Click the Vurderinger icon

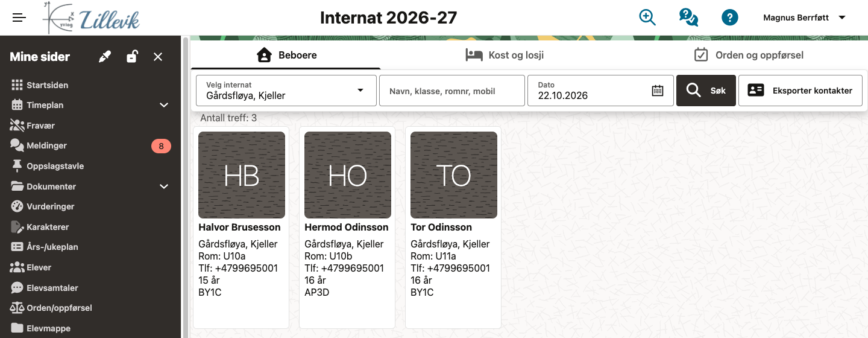pos(17,206)
